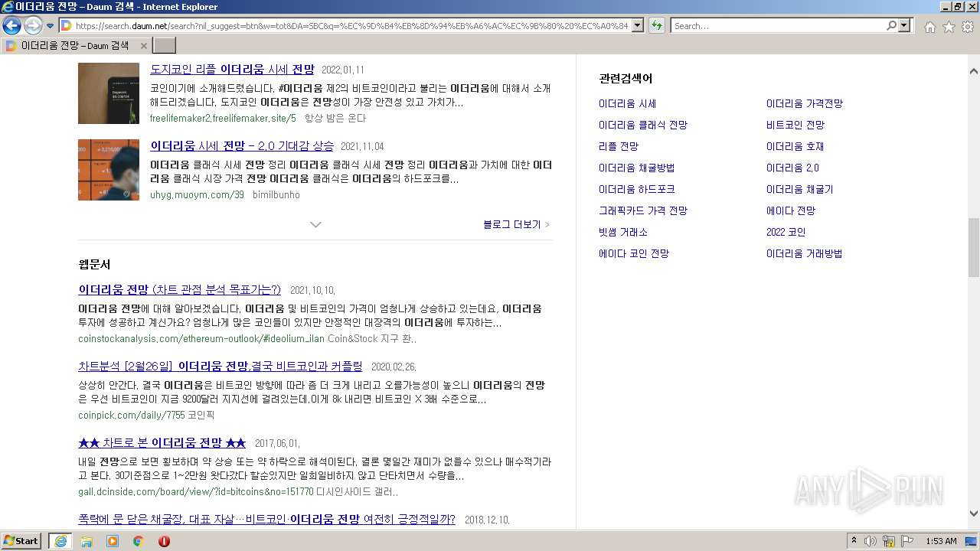Click the uhyg.muoym.com/39 source URL
Image resolution: width=980 pixels, height=551 pixels.
point(197,194)
